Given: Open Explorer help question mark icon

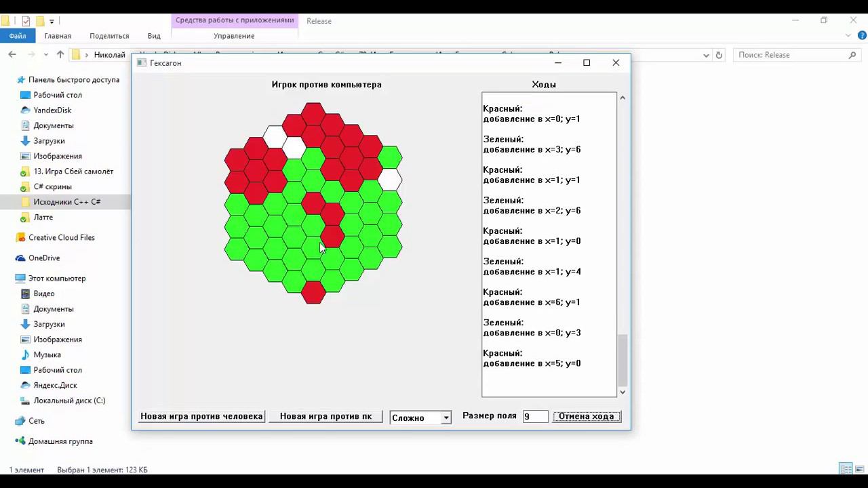Looking at the screenshot, I should [861, 36].
